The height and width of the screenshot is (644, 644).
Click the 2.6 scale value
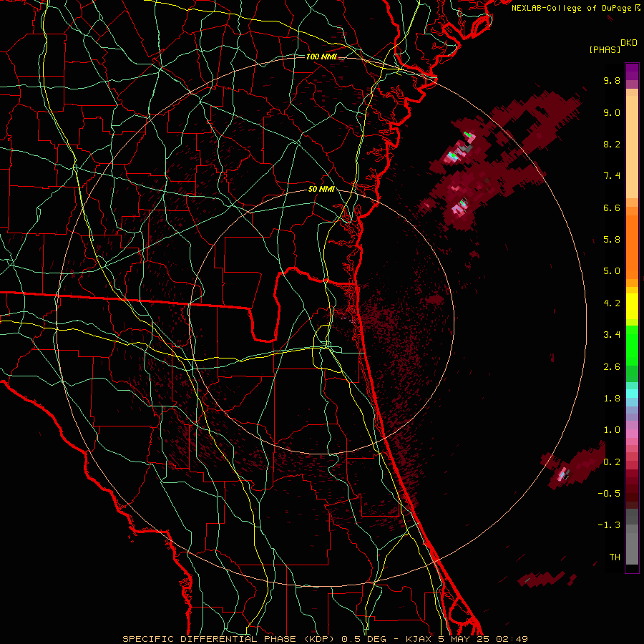(612, 367)
